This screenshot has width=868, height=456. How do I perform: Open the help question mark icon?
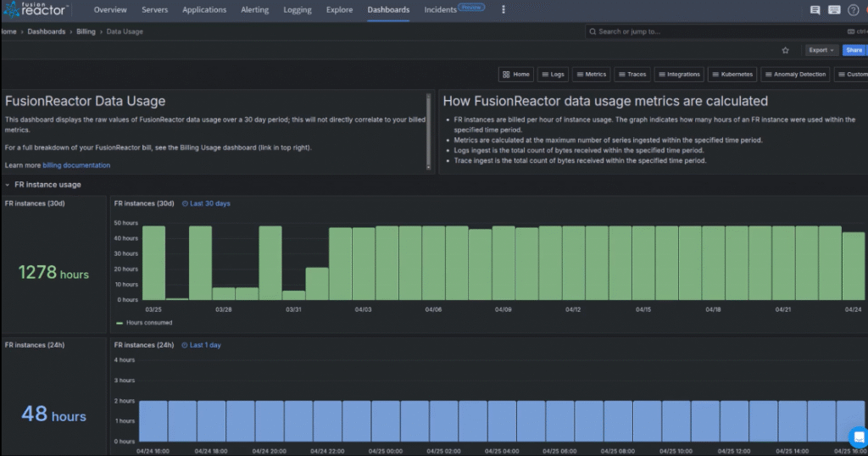point(853,10)
